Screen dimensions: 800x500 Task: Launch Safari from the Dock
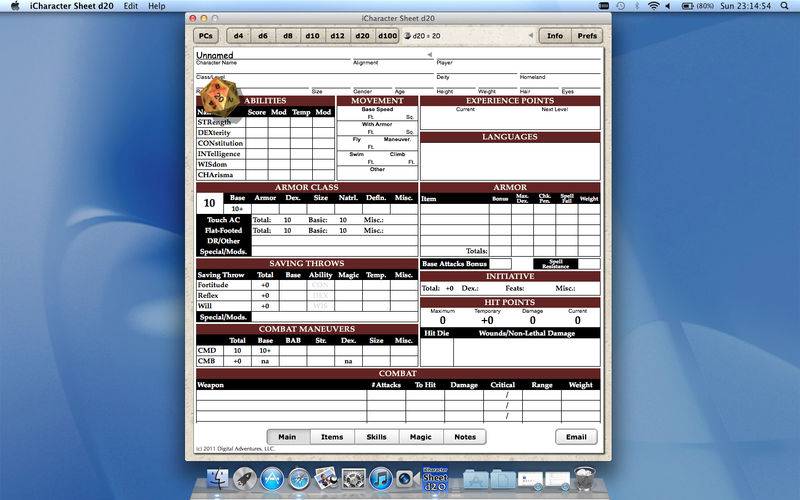tap(299, 479)
